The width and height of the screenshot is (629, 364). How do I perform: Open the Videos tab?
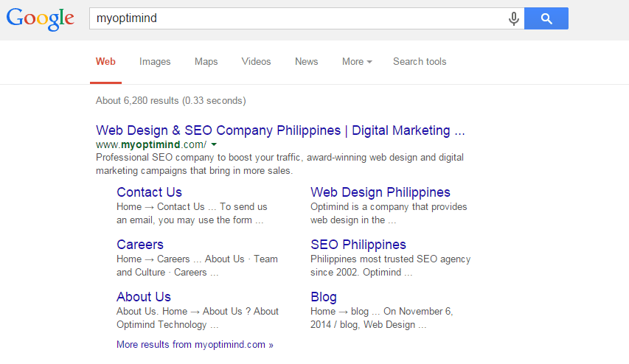coord(256,61)
